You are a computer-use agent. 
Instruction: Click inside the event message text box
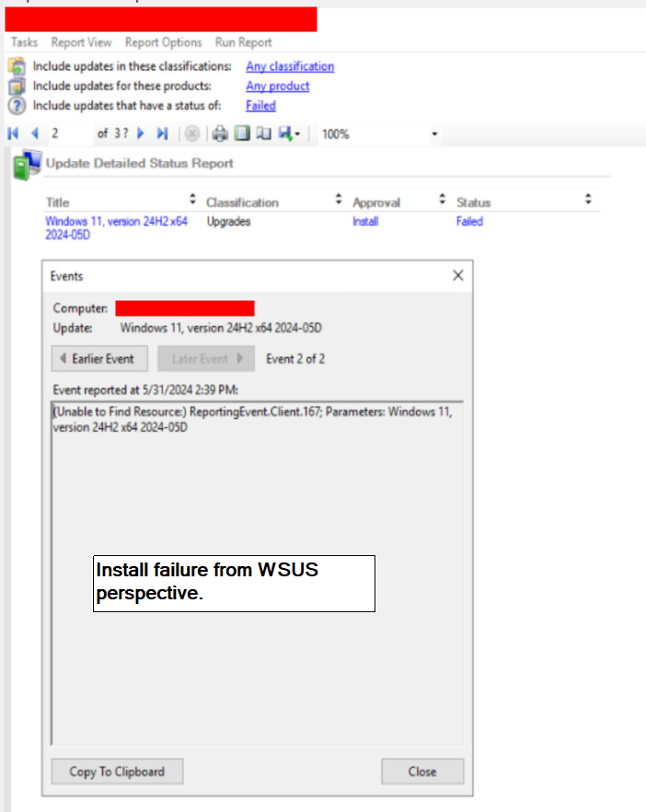258,573
